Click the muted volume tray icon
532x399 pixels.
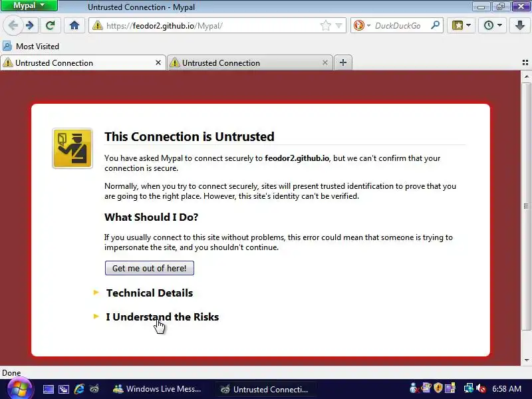(481, 388)
